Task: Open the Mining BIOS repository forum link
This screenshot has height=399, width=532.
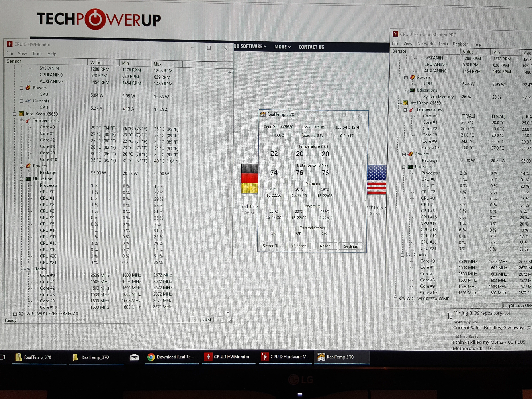Action: 478,313
